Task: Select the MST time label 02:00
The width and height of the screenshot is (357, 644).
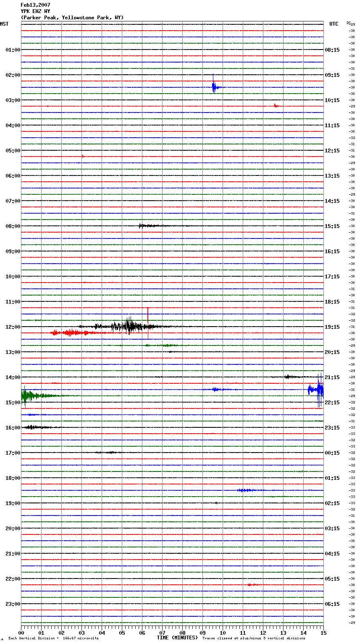Action: pyautogui.click(x=13, y=75)
